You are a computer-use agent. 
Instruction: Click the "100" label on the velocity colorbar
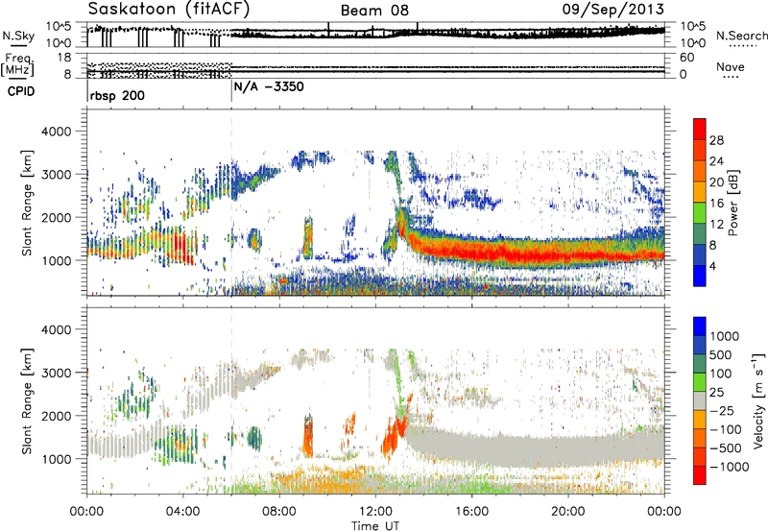click(x=721, y=374)
